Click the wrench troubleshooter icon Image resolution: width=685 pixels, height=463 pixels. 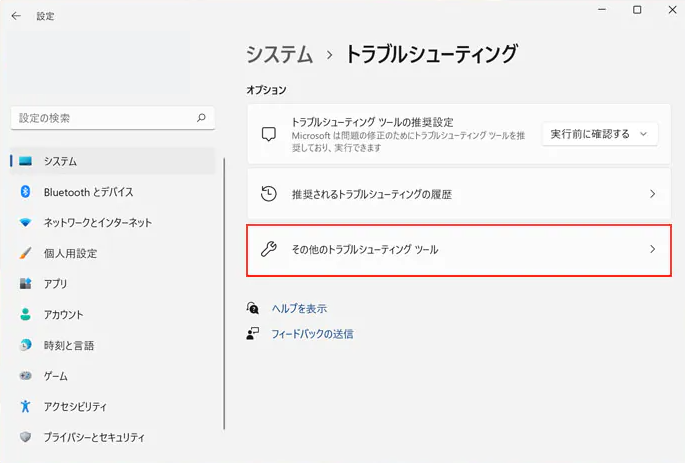pyautogui.click(x=268, y=249)
